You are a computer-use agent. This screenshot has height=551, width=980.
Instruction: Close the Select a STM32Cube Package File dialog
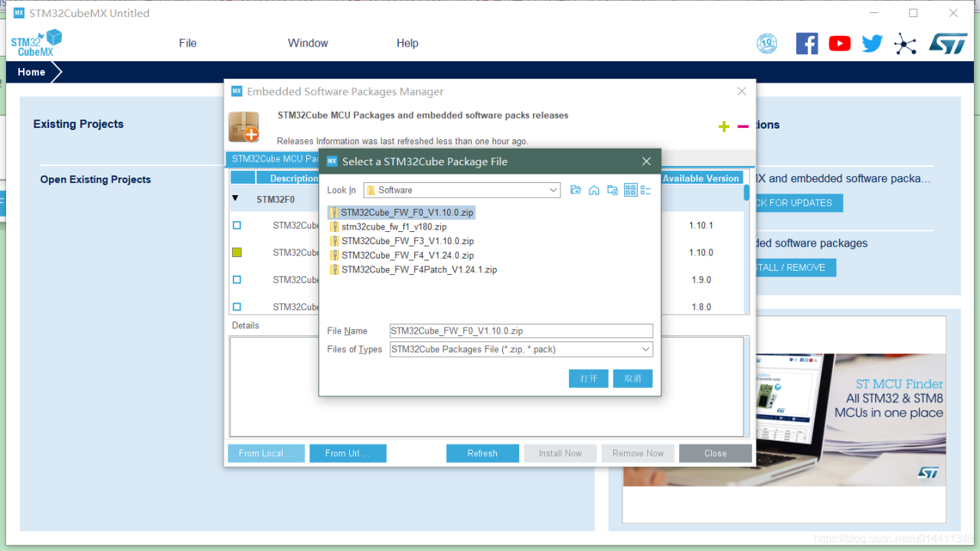point(646,161)
